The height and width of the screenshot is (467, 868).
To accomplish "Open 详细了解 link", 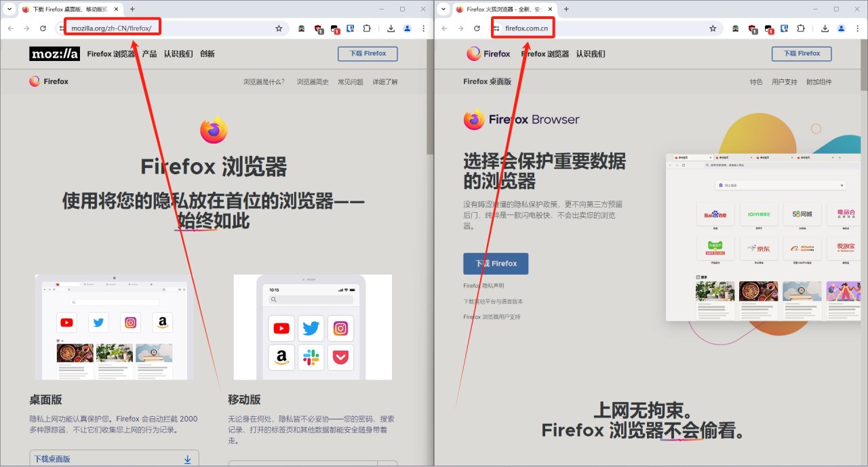I will 385,82.
